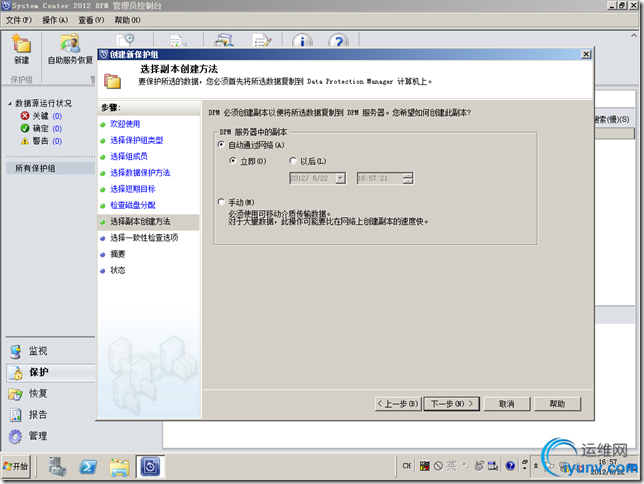Click the information (i) toolbar icon

pyautogui.click(x=302, y=41)
